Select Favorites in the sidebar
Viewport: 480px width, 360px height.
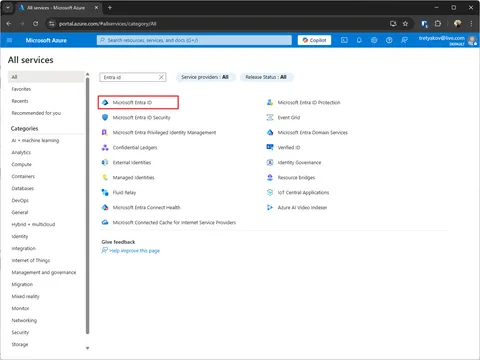(21, 89)
